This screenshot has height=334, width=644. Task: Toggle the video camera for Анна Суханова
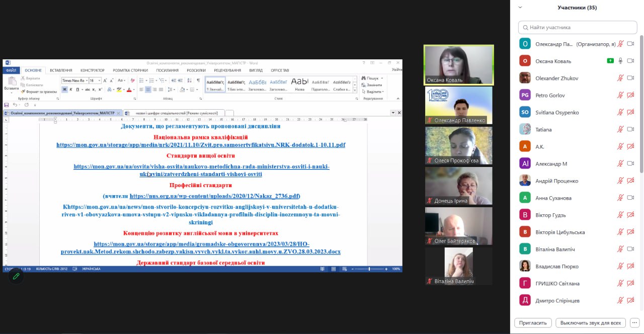pos(630,198)
